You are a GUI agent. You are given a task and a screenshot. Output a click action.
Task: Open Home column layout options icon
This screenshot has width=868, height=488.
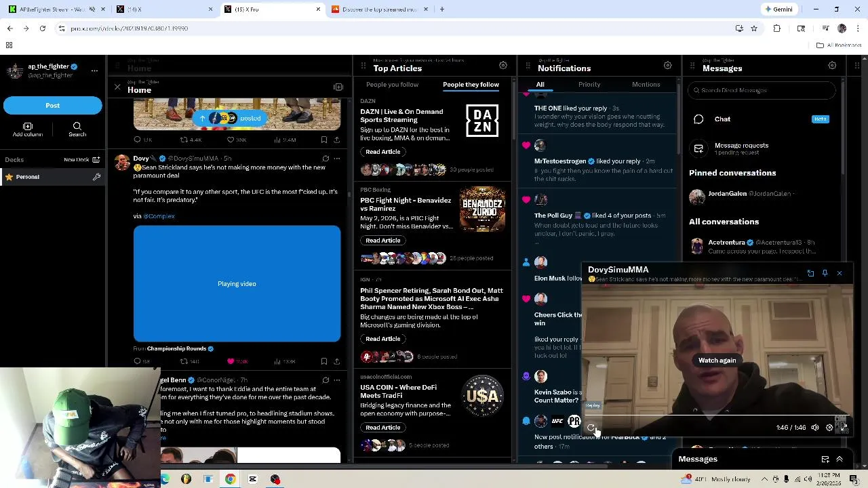[x=338, y=87]
